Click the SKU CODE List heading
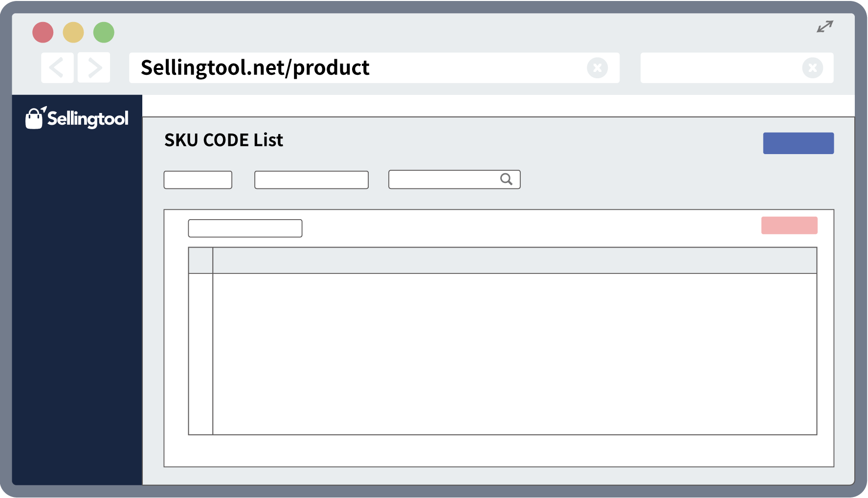This screenshot has height=498, width=868. tap(223, 140)
